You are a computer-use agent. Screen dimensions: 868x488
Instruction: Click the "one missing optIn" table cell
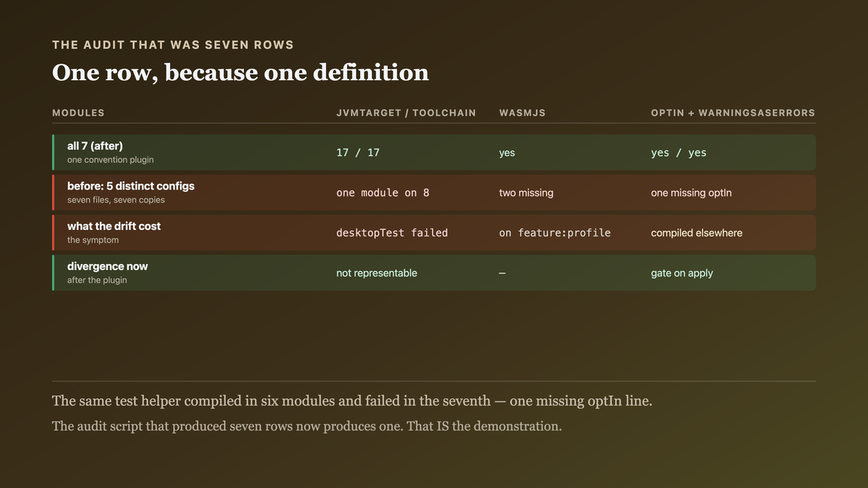pyautogui.click(x=692, y=193)
